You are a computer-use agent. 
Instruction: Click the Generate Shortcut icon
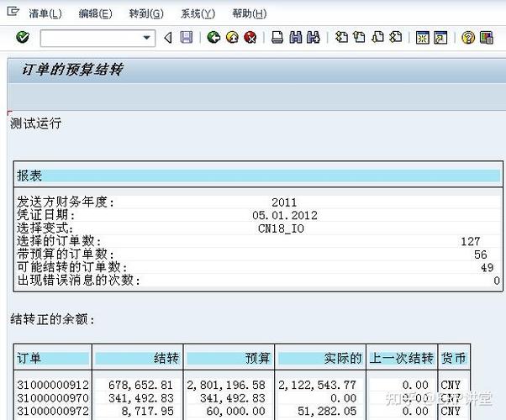pos(440,38)
